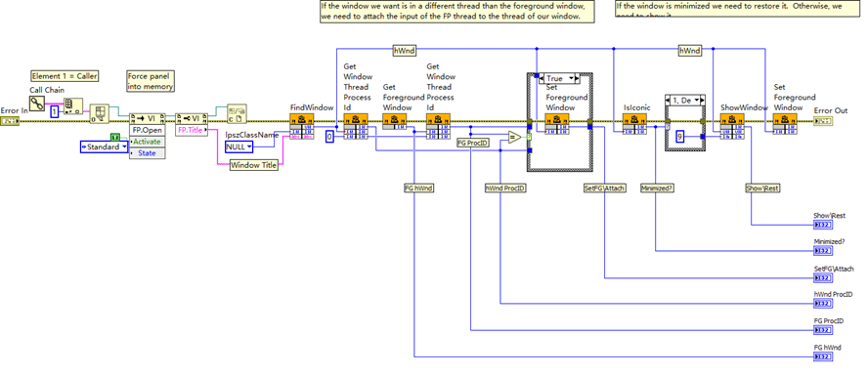Click the Minimized? wire label box
The width and height of the screenshot is (868, 376).
[x=657, y=188]
